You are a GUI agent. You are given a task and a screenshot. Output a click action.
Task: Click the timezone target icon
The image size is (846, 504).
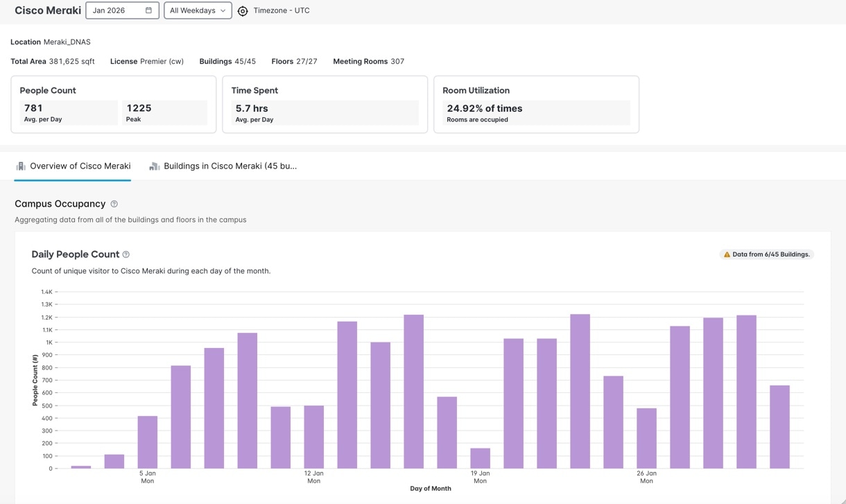coord(243,11)
